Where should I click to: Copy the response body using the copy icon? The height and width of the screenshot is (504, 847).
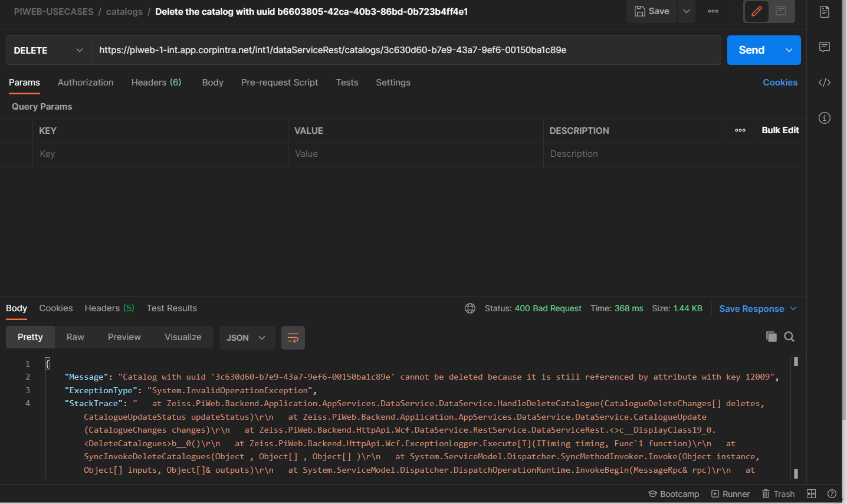pyautogui.click(x=771, y=337)
